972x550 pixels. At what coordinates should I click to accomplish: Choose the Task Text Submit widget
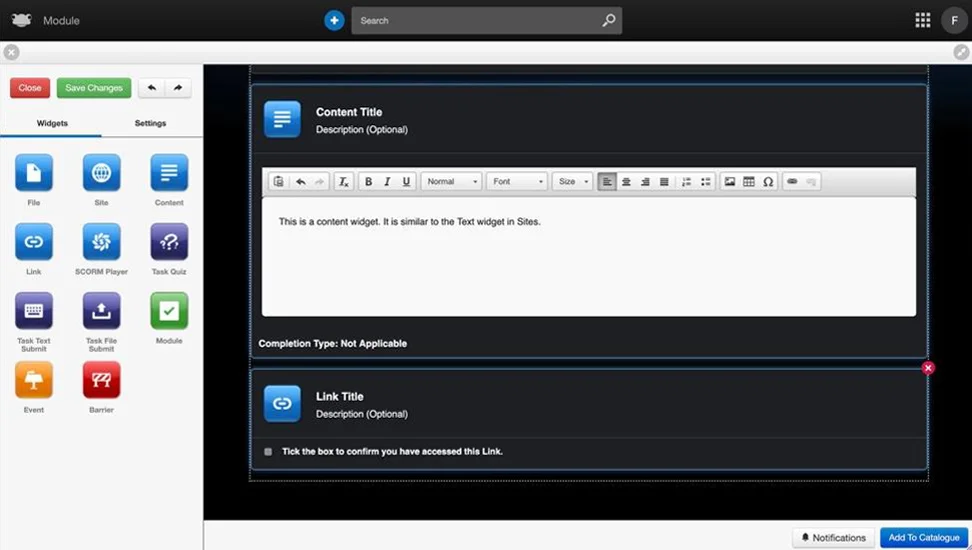pos(33,311)
